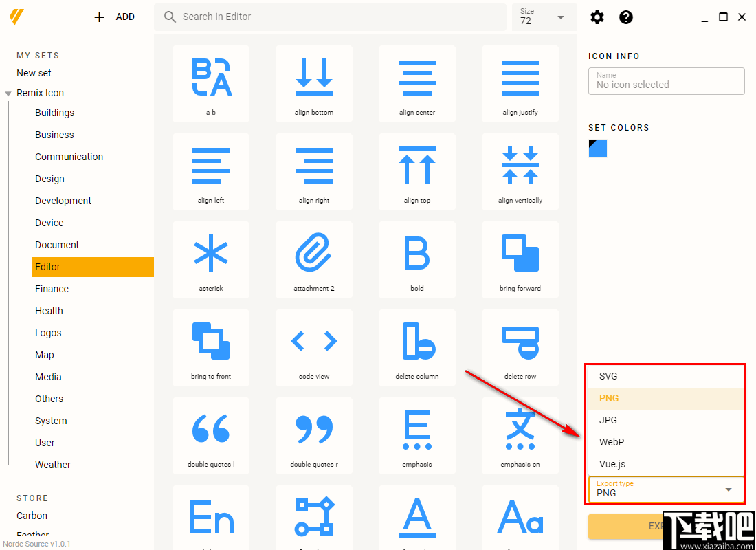756x550 pixels.
Task: Switch to the Business category
Action: (x=54, y=135)
